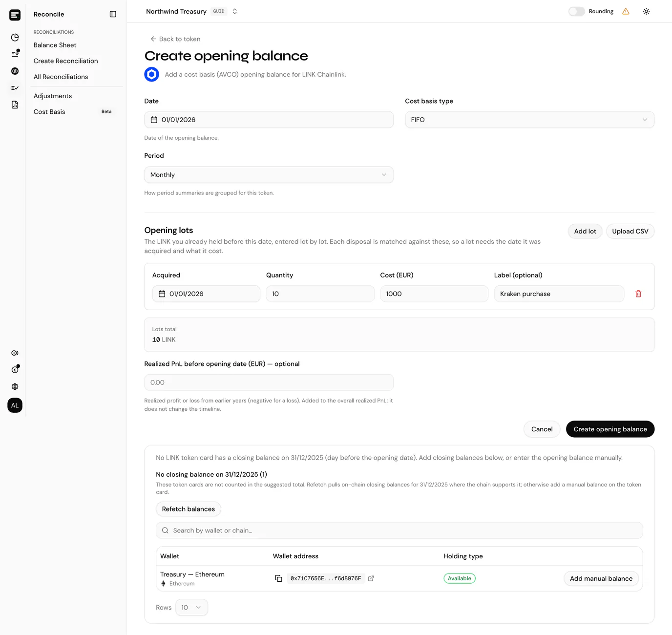Open the report document chart icon
This screenshot has height=635, width=672.
click(x=15, y=105)
